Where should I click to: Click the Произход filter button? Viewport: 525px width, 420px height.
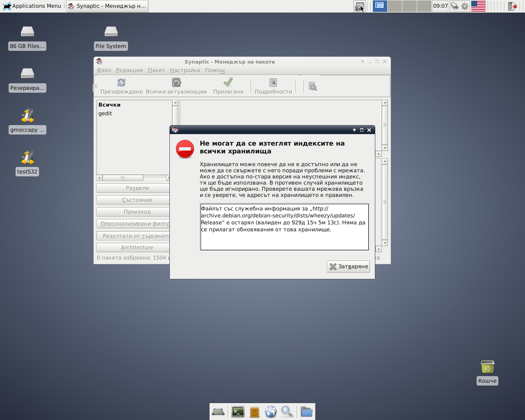(x=133, y=212)
